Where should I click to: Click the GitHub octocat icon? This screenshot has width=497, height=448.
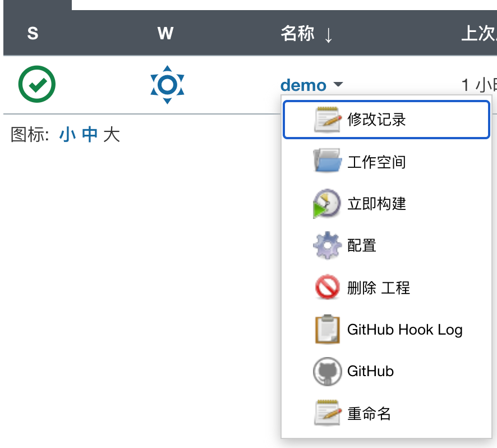click(x=327, y=371)
